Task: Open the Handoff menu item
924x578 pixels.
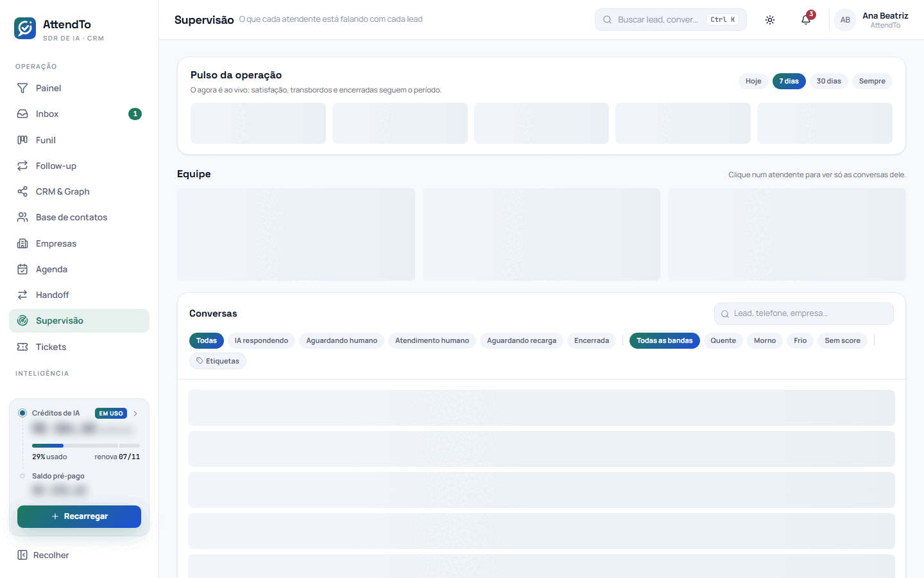Action: 79,295
